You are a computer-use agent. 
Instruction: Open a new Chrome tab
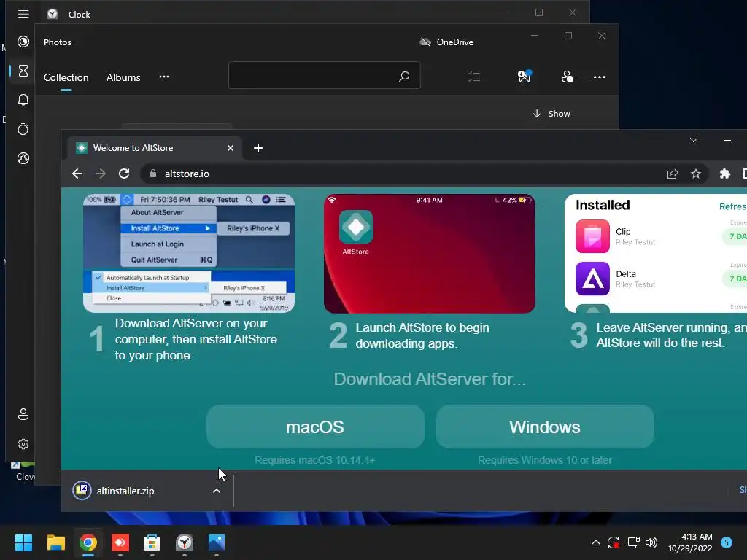[x=258, y=148]
